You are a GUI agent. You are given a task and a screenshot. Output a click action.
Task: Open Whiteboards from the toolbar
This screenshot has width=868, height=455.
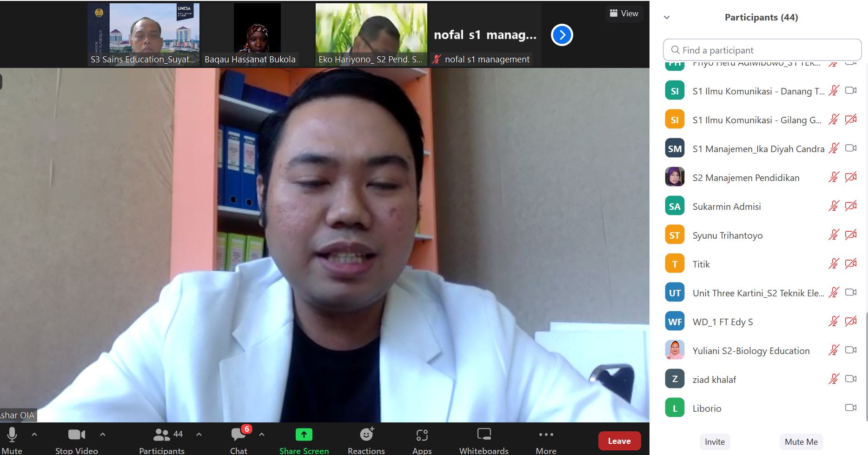484,435
